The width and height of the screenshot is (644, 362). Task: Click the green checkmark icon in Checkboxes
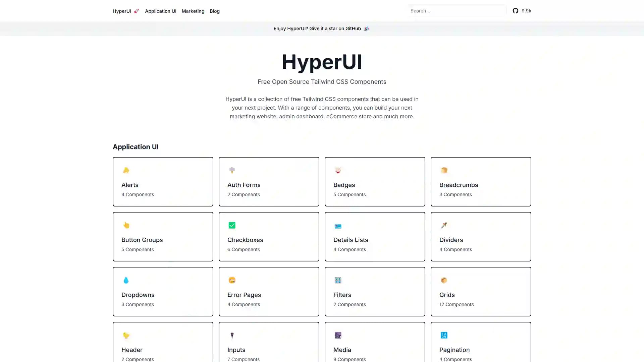pyautogui.click(x=232, y=225)
